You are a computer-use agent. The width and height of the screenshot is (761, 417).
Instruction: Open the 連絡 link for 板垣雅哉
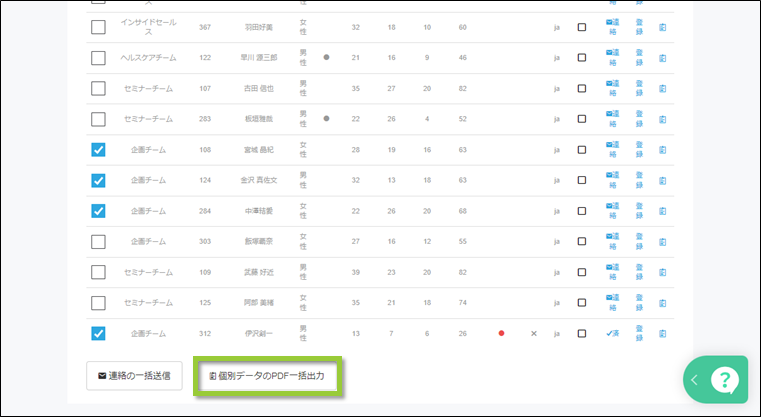click(x=611, y=119)
